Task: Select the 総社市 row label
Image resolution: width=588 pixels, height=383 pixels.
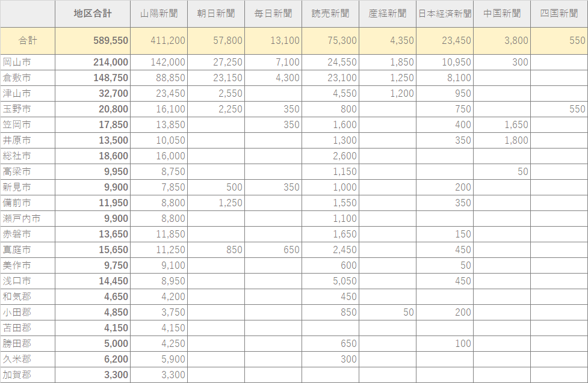Action: tap(28, 156)
